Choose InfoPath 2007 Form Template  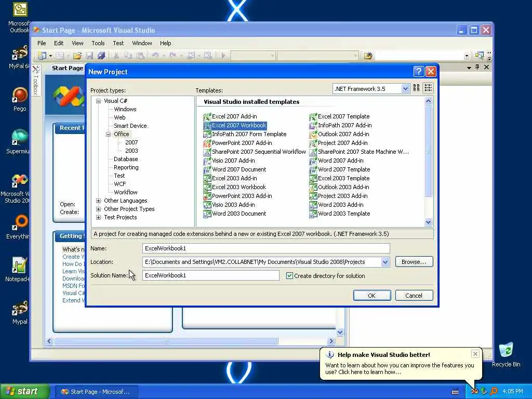click(245, 134)
